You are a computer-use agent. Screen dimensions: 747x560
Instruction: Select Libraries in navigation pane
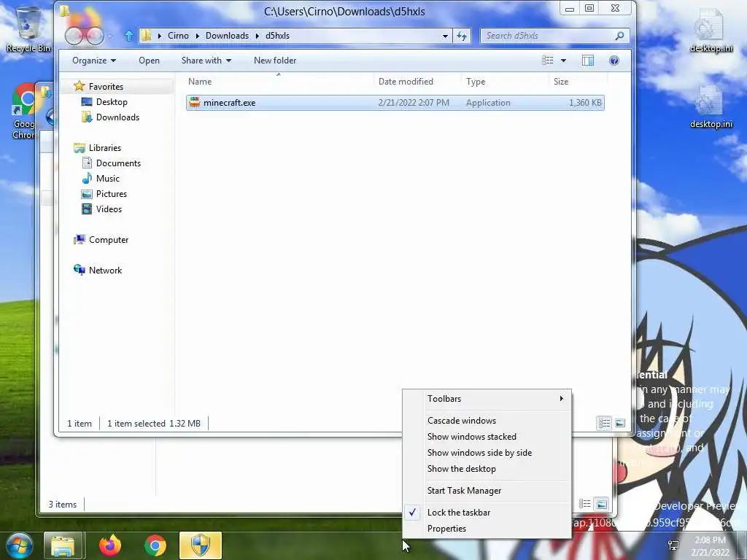105,147
